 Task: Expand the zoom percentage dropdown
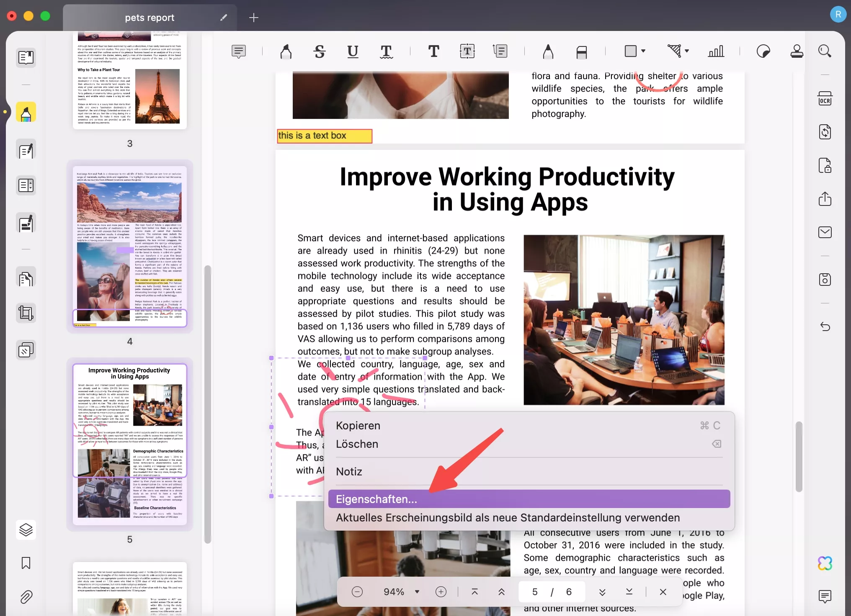(x=416, y=591)
